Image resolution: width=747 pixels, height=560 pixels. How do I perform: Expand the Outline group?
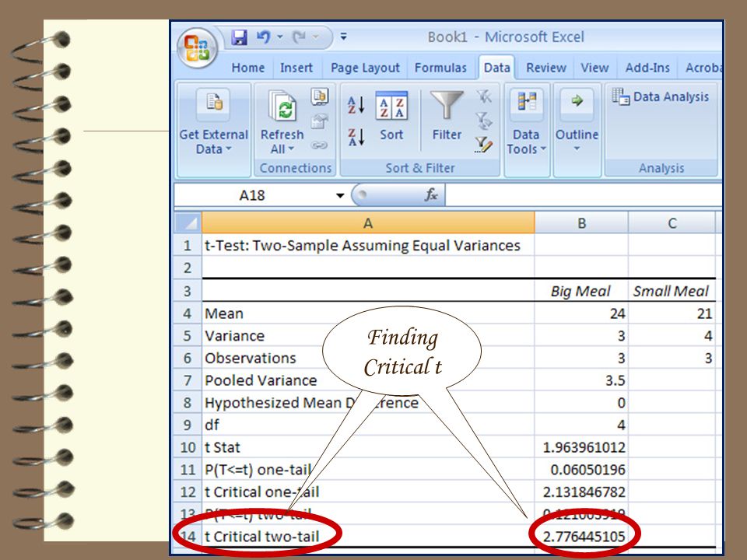point(577,122)
